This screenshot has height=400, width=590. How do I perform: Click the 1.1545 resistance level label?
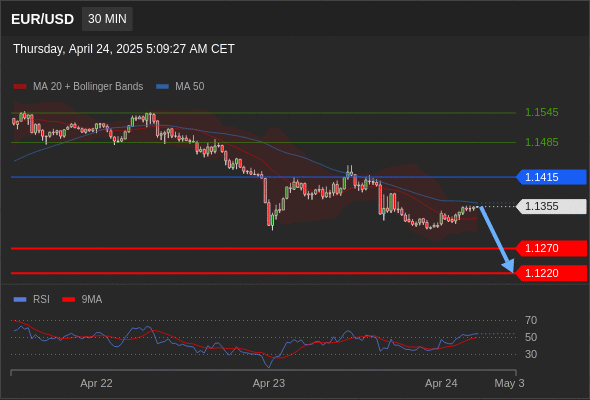click(x=541, y=113)
